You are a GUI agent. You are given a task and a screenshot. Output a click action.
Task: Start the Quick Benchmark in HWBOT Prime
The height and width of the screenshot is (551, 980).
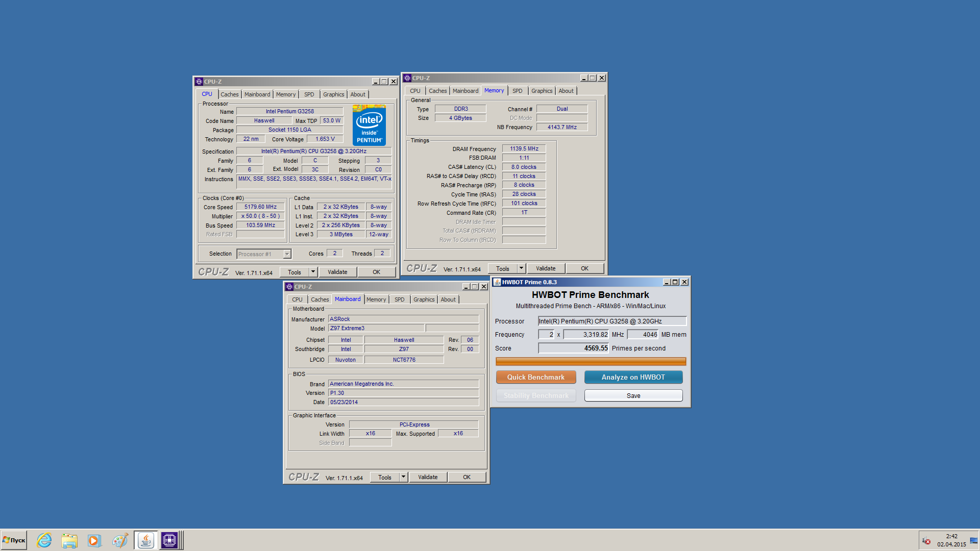click(536, 377)
